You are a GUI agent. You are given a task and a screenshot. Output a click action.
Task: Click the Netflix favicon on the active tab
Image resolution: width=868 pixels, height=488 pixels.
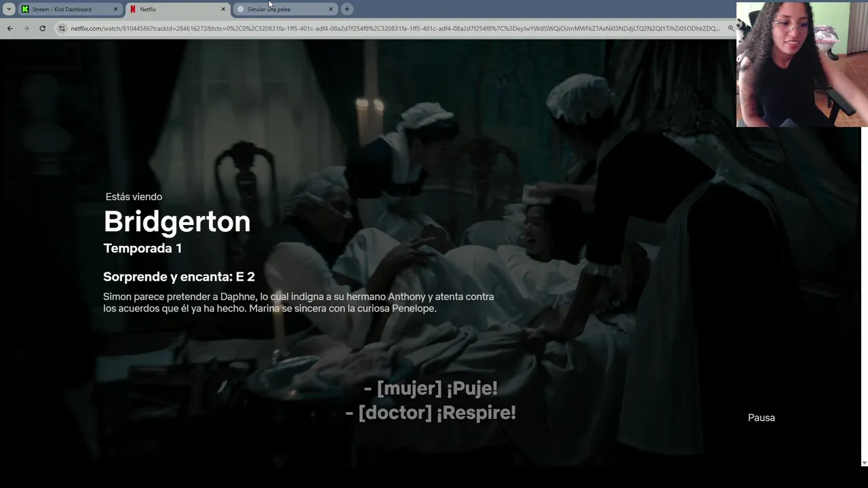133,9
